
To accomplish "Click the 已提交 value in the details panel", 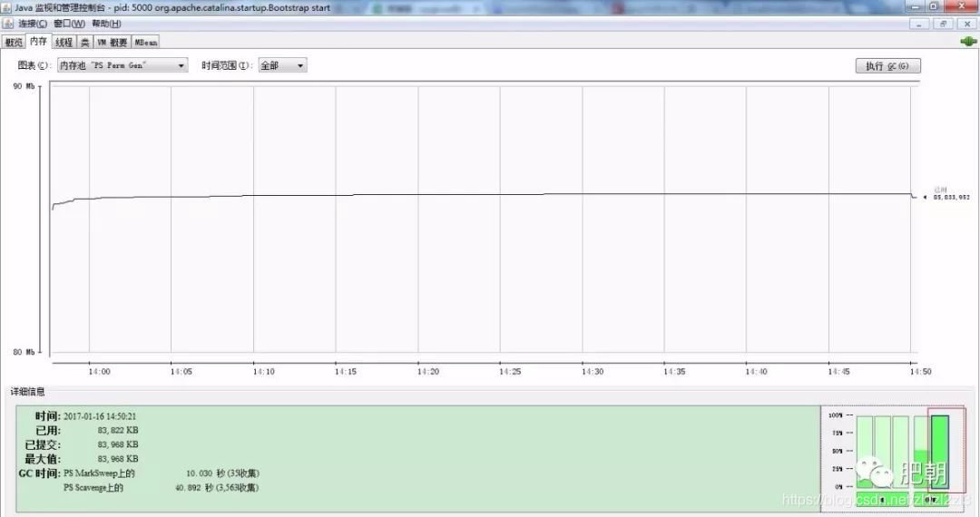I will (x=117, y=444).
